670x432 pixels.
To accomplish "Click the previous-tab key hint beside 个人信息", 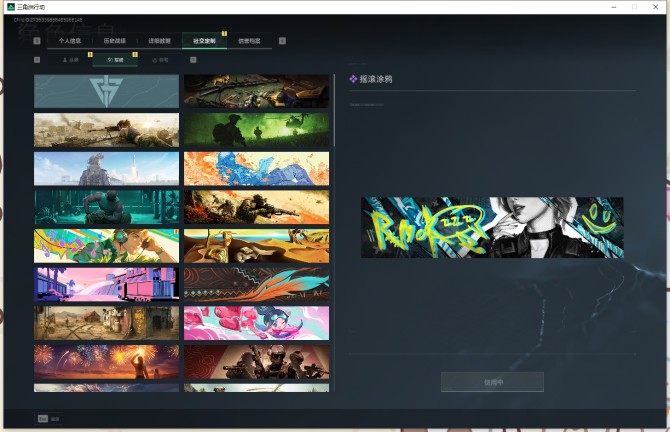I will coord(37,41).
